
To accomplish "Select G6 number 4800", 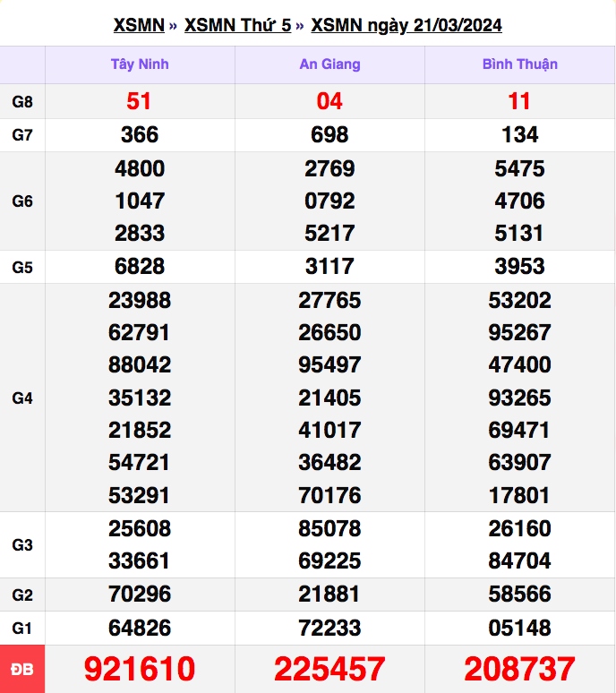I will coord(140,168).
